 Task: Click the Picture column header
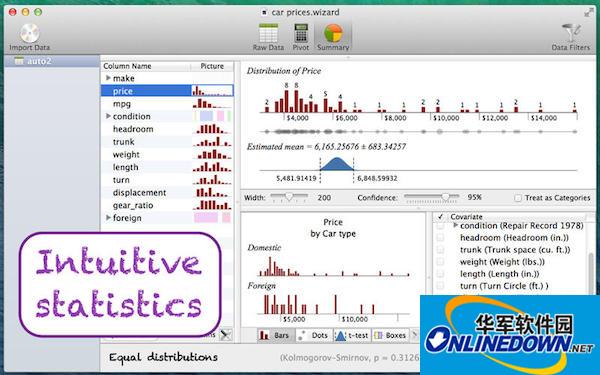212,66
